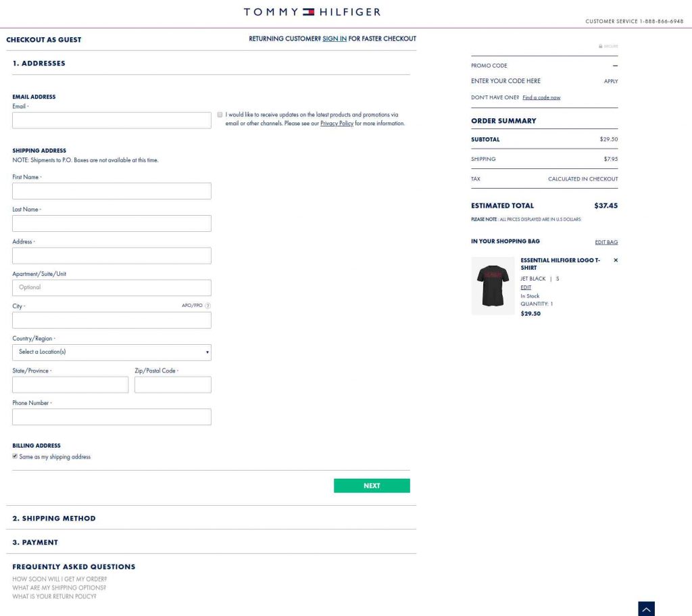Viewport: 692px width, 616px height.
Task: Click the green NEXT button
Action: (x=372, y=485)
